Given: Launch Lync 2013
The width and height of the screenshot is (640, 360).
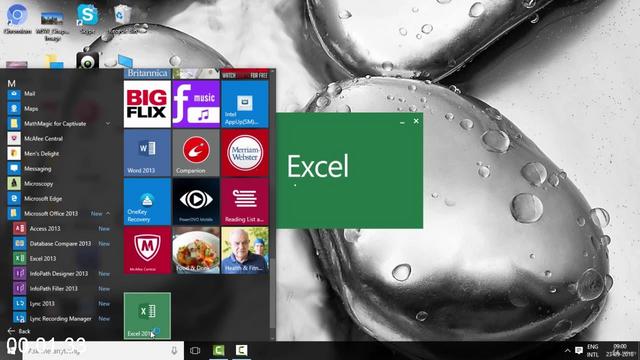Looking at the screenshot, I should 61,304.
